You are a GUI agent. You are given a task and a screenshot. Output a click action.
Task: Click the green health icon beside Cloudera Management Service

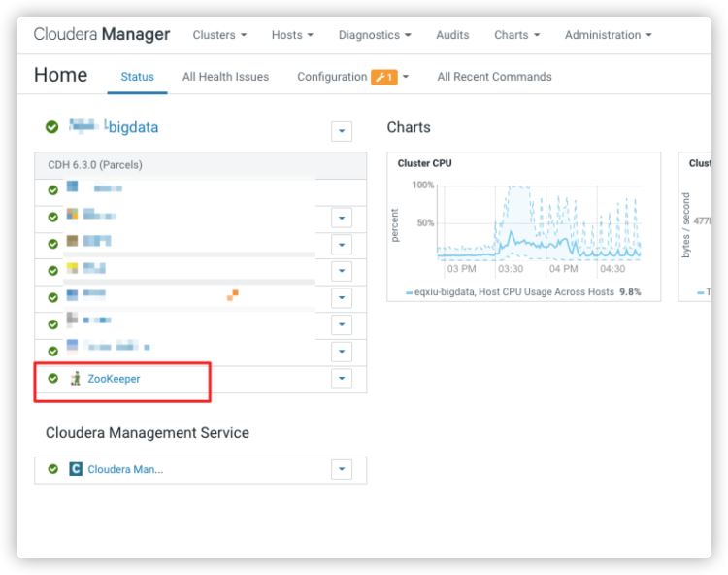click(53, 469)
